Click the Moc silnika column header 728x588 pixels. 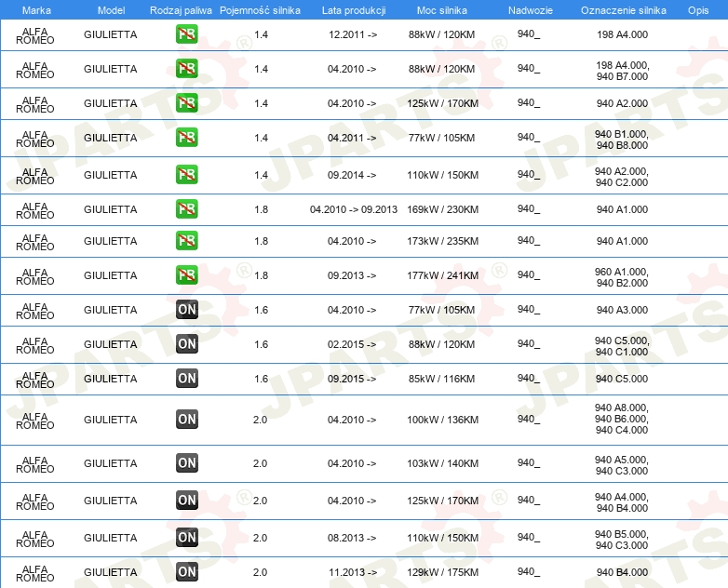tap(442, 10)
